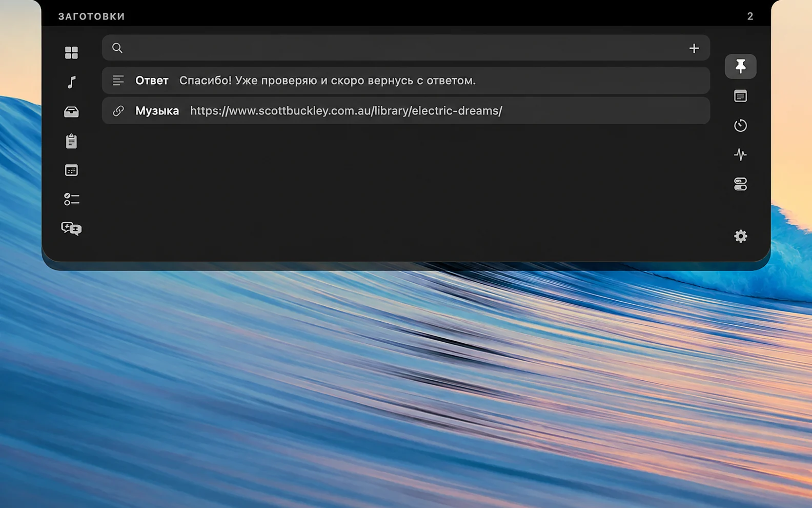Open the note panel icon below the pin
The width and height of the screenshot is (812, 508).
click(740, 96)
